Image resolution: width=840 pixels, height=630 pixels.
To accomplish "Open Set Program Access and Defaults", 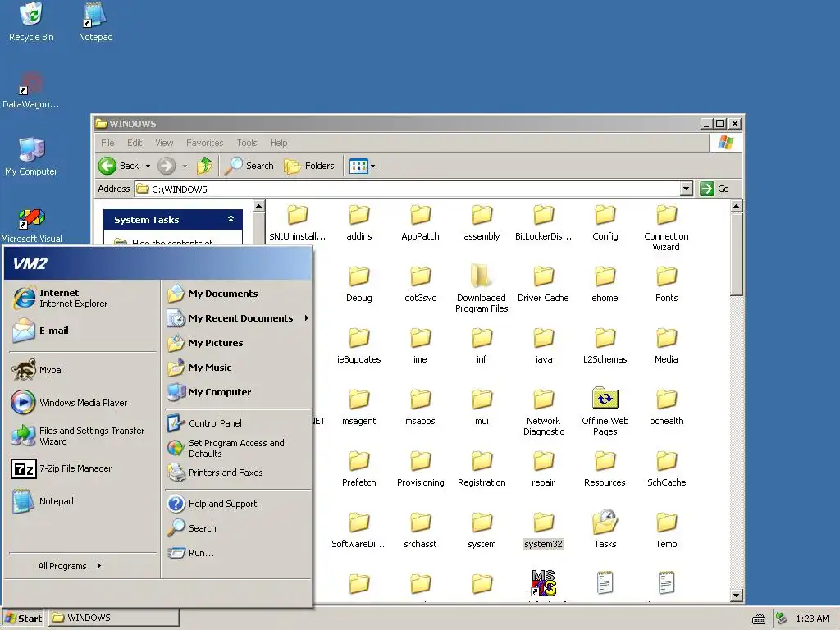I will (x=238, y=448).
